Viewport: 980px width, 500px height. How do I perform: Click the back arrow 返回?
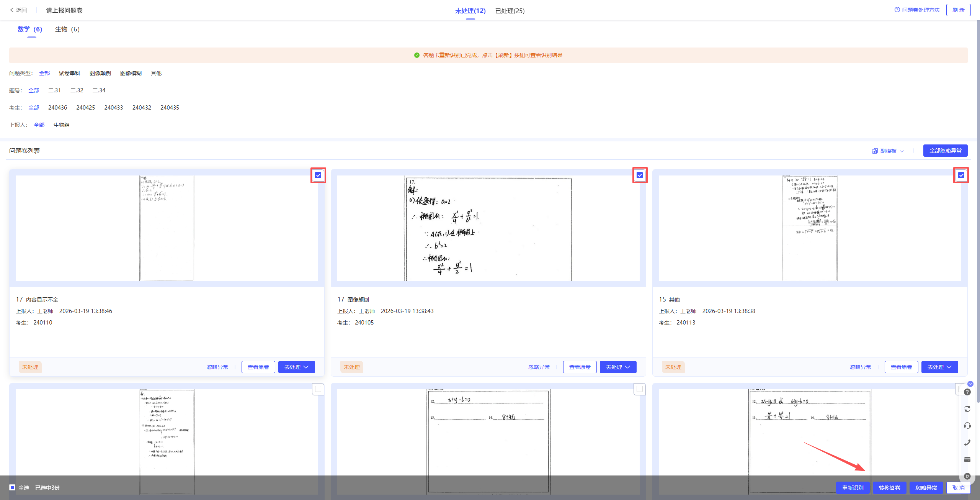(x=18, y=10)
